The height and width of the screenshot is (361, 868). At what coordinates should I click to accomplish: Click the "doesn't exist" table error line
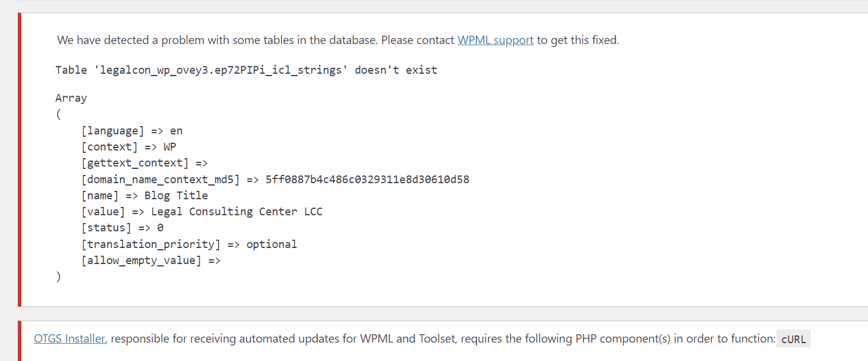point(246,70)
